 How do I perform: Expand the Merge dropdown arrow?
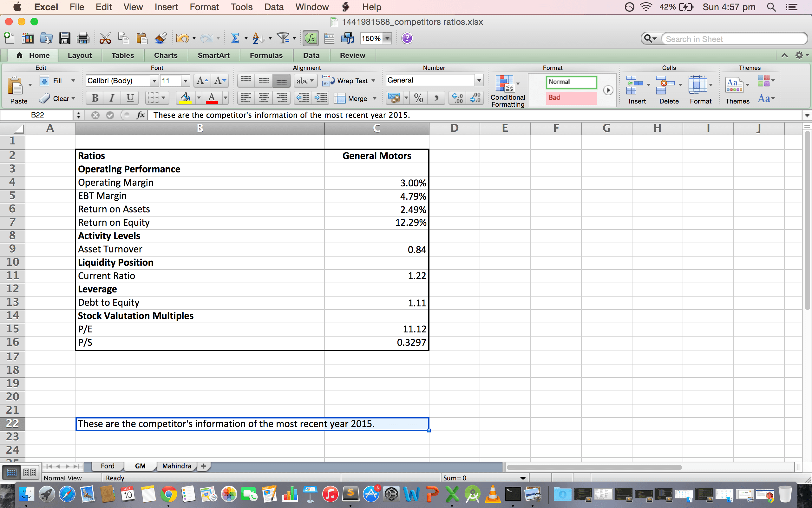click(x=375, y=98)
